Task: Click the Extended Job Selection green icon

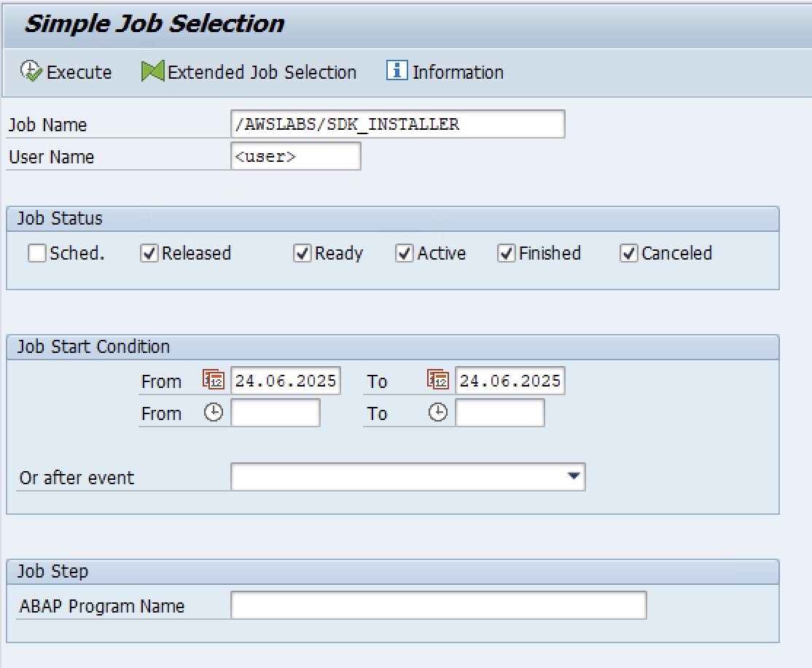Action: click(x=152, y=71)
